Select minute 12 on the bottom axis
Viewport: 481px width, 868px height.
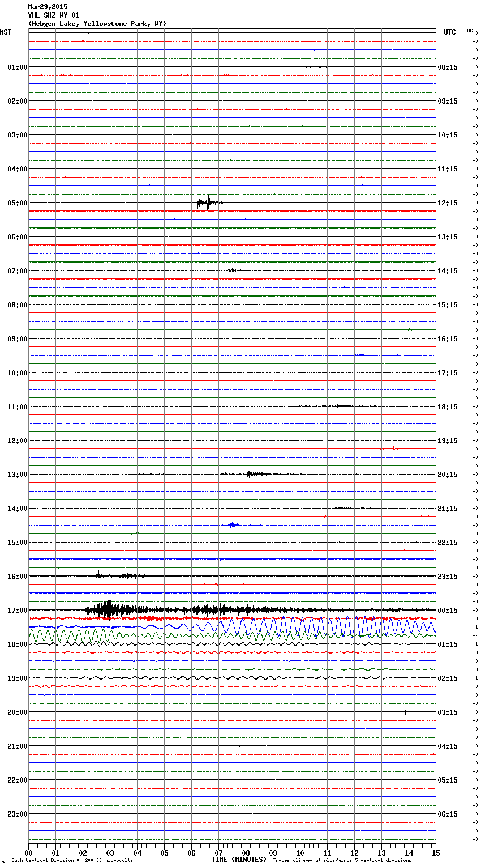354,853
